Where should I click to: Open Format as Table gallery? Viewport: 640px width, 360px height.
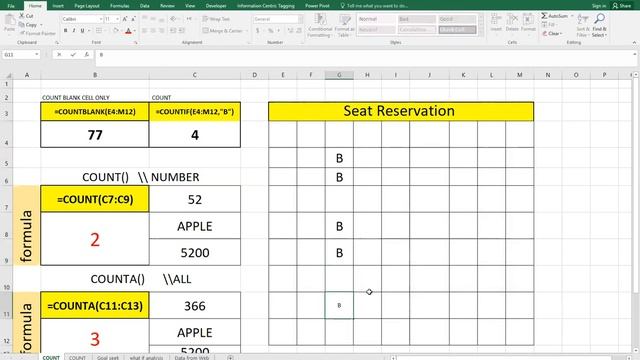(344, 25)
